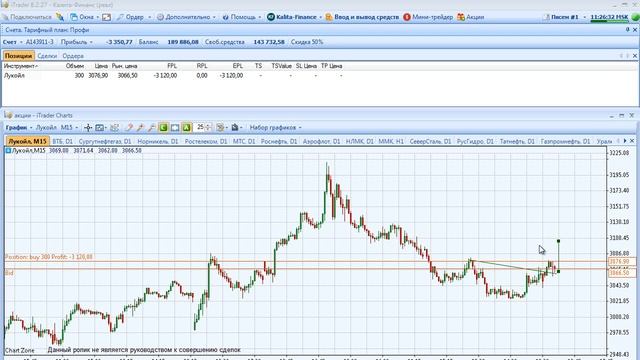
Task: Click the first zoom magnifier icon
Action: pyautogui.click(x=129, y=128)
